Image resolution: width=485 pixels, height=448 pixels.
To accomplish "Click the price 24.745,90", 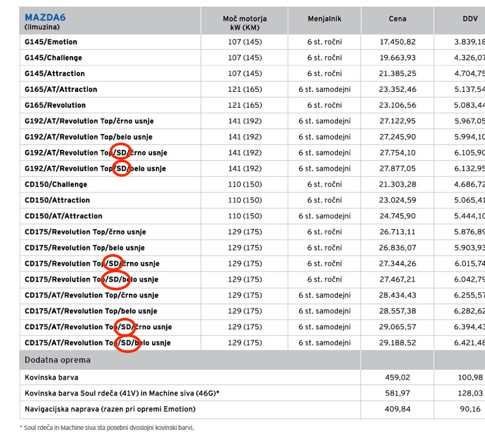I will click(x=398, y=216).
